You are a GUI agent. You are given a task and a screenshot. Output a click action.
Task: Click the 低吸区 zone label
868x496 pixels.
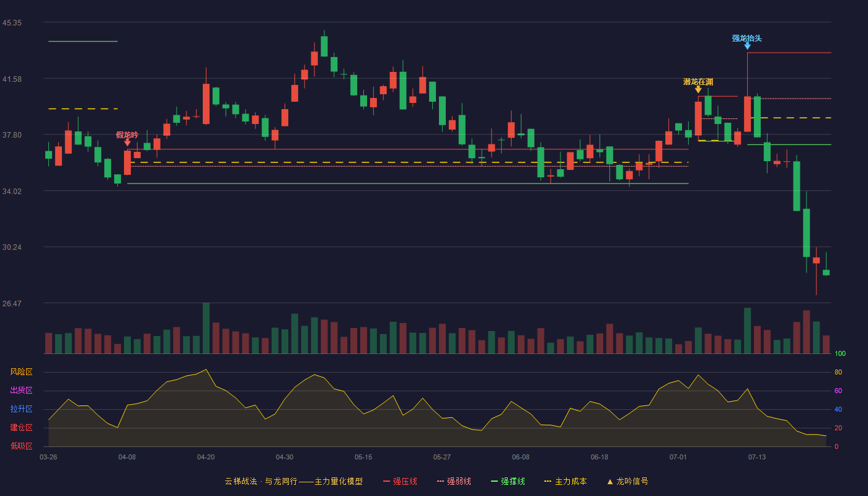pos(22,446)
